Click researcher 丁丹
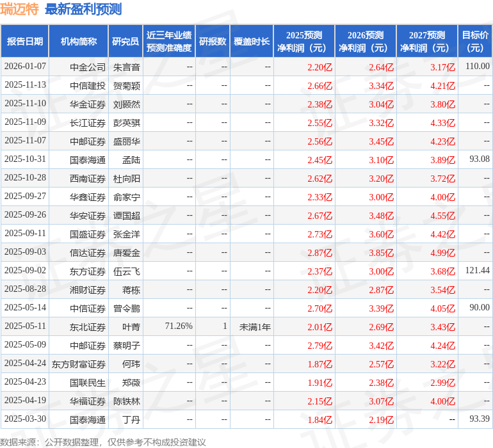The width and height of the screenshot is (493, 448). (x=131, y=419)
